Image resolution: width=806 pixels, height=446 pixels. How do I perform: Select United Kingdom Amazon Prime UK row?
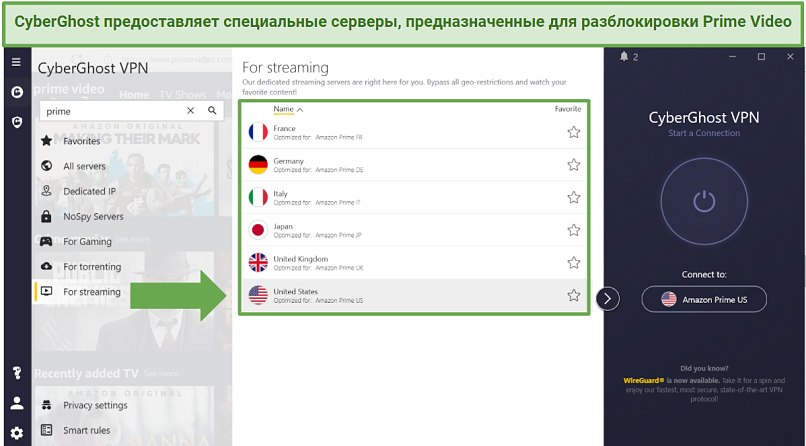coord(414,263)
